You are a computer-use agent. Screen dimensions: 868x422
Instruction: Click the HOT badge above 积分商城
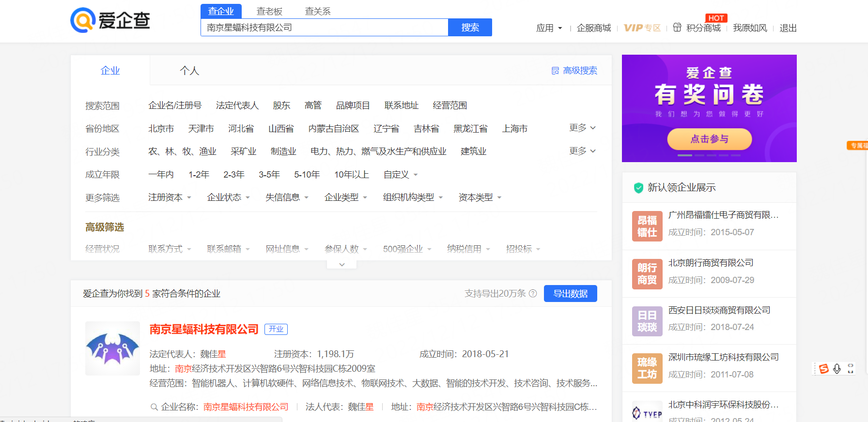click(x=716, y=18)
